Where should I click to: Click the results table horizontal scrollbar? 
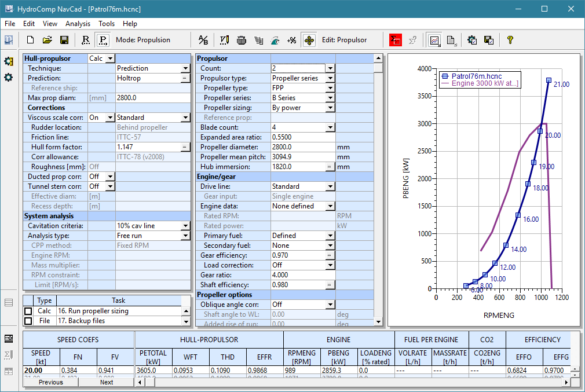[x=353, y=382]
